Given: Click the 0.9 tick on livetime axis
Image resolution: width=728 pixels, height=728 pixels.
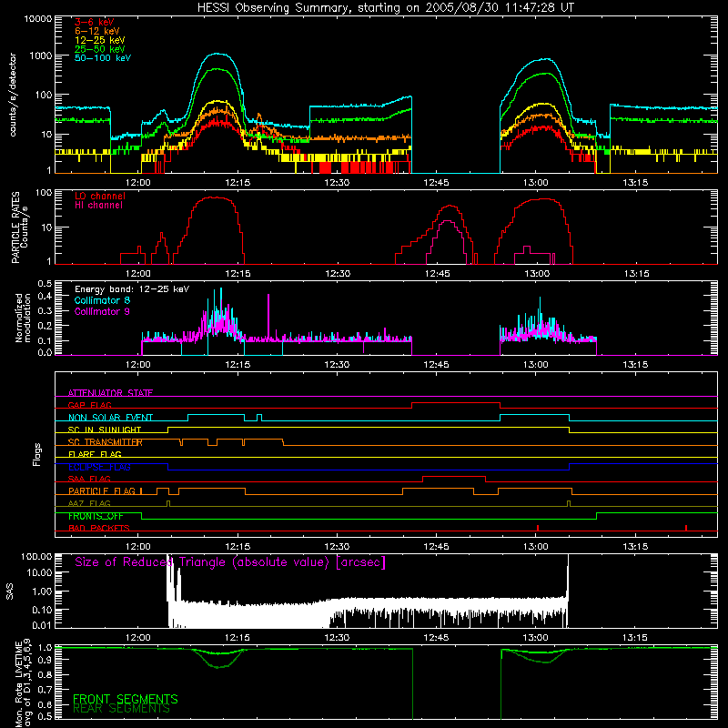Looking at the screenshot, I should [45, 661].
